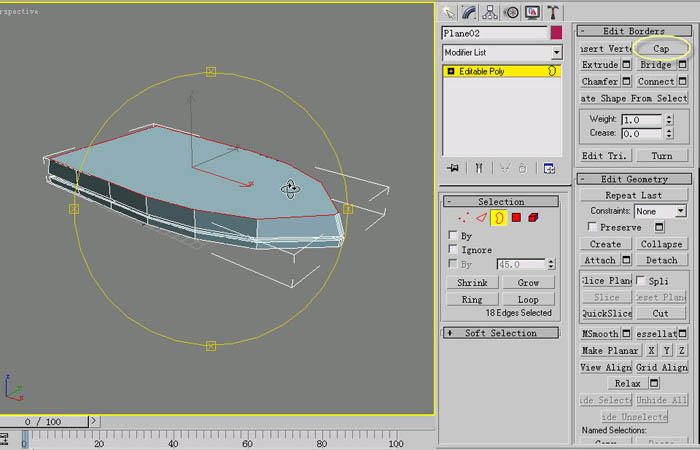Click the Shrink selection button
Viewport: 700px width, 450px height.
[472, 282]
